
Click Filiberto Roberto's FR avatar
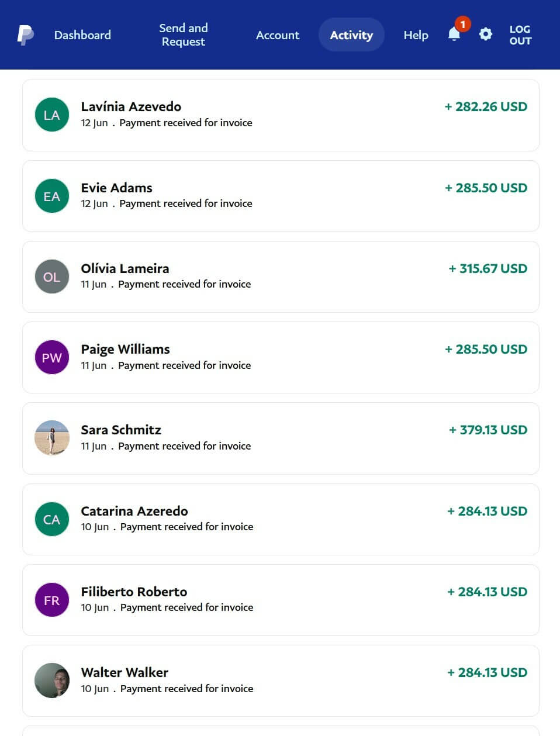(x=52, y=600)
